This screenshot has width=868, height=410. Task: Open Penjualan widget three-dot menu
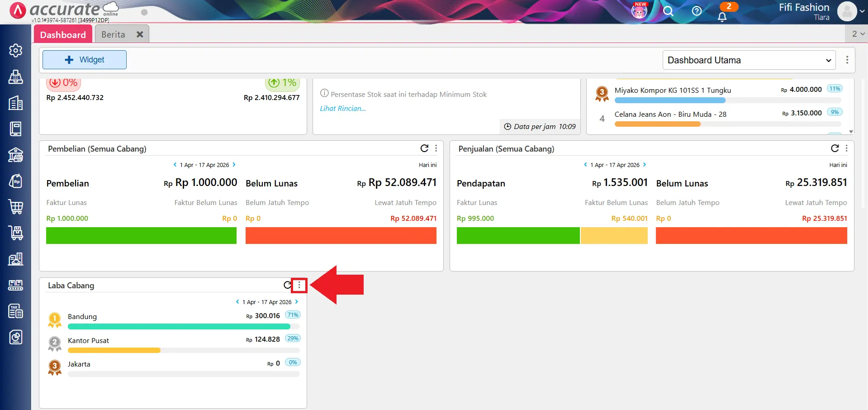pyautogui.click(x=846, y=148)
